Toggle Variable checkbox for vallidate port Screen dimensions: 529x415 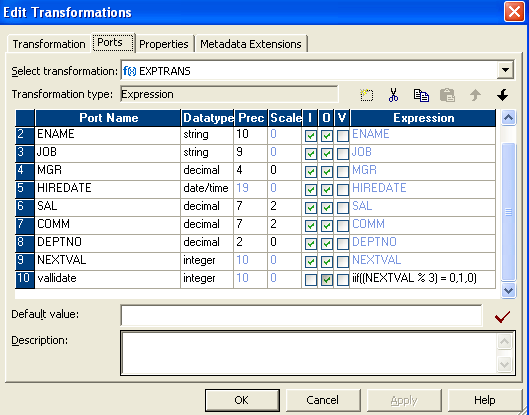(343, 279)
